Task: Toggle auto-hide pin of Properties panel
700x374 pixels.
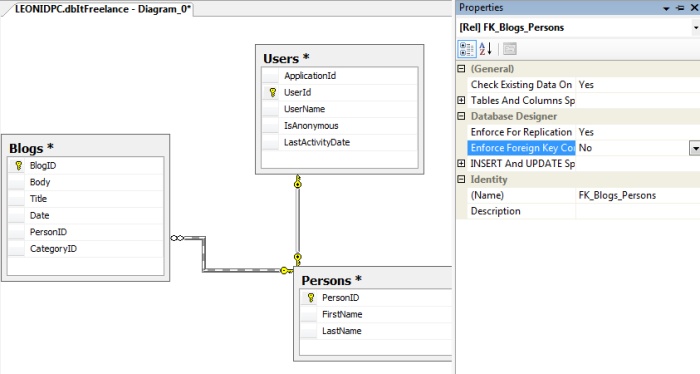Action: click(680, 8)
